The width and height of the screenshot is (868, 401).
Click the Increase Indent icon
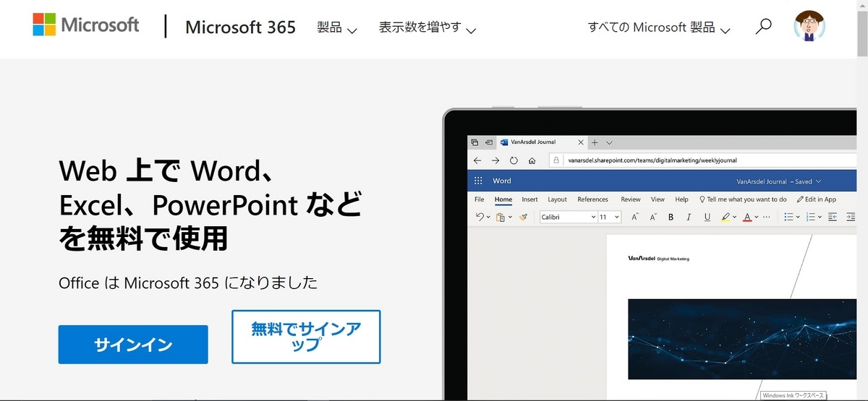tap(851, 217)
